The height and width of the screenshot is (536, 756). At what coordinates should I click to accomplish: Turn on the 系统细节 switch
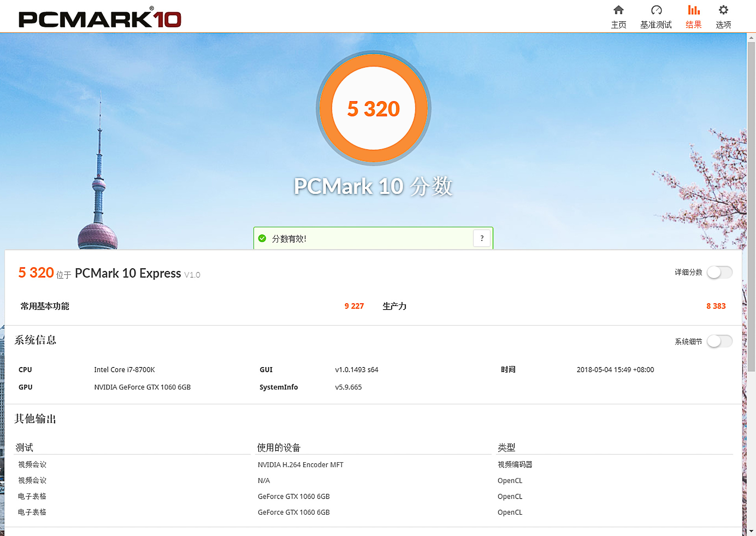pyautogui.click(x=720, y=341)
